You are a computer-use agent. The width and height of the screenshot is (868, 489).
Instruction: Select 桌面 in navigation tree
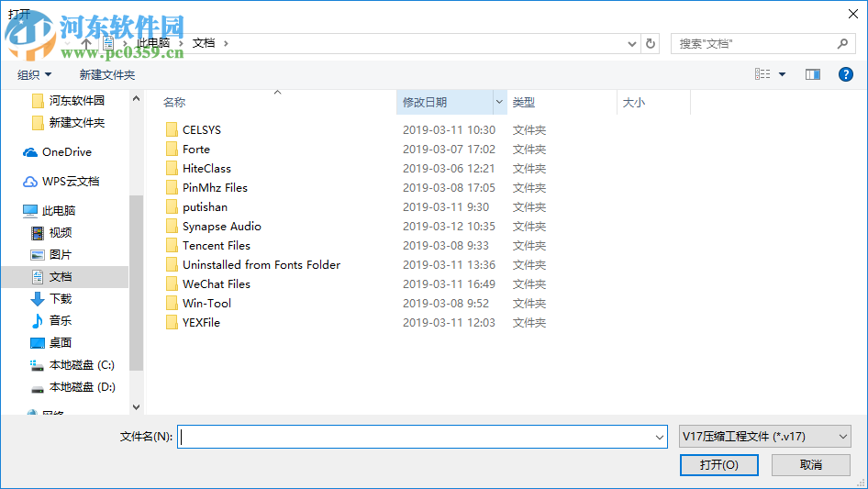(61, 343)
